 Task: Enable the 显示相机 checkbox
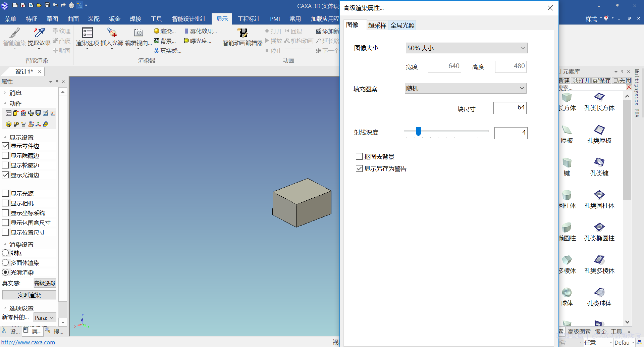point(5,203)
